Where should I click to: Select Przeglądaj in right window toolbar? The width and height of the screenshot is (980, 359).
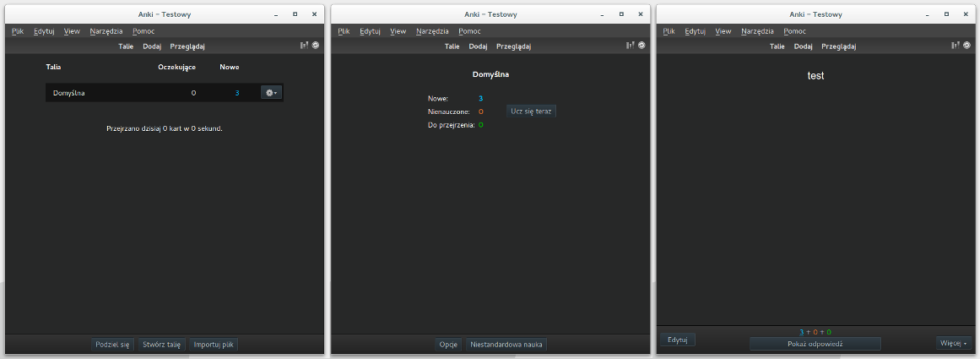(x=839, y=46)
